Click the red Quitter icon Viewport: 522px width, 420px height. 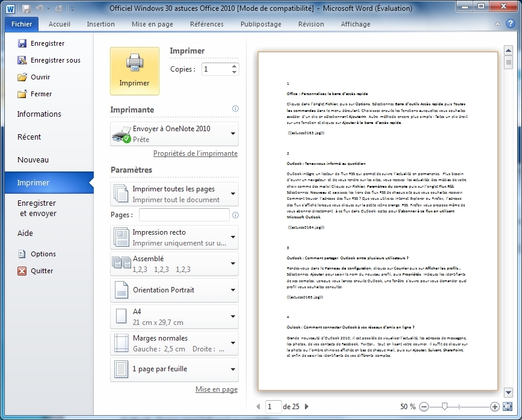point(22,271)
